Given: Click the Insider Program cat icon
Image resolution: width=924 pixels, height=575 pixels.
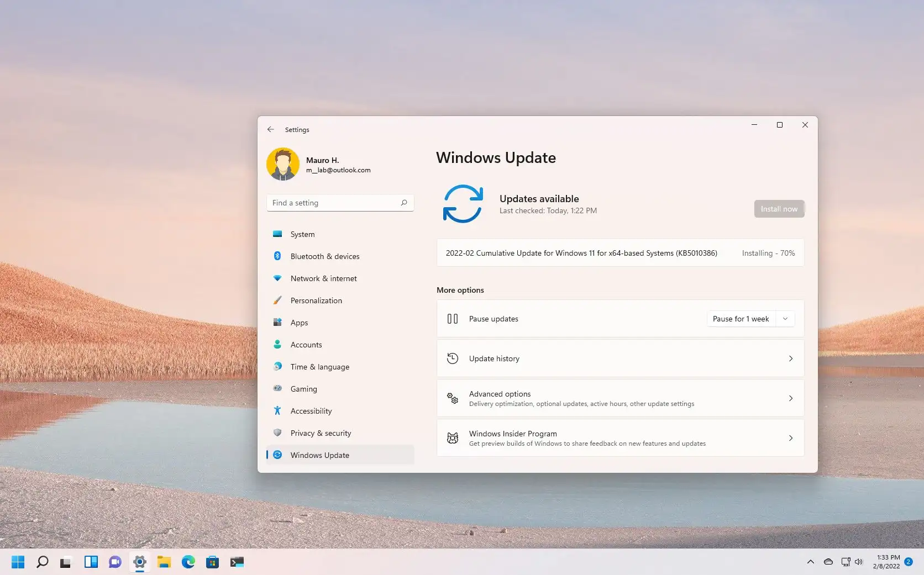Looking at the screenshot, I should click(453, 438).
